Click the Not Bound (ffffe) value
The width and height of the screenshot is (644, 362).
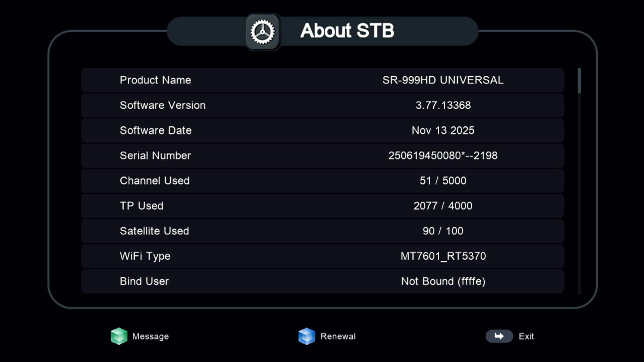pos(443,281)
